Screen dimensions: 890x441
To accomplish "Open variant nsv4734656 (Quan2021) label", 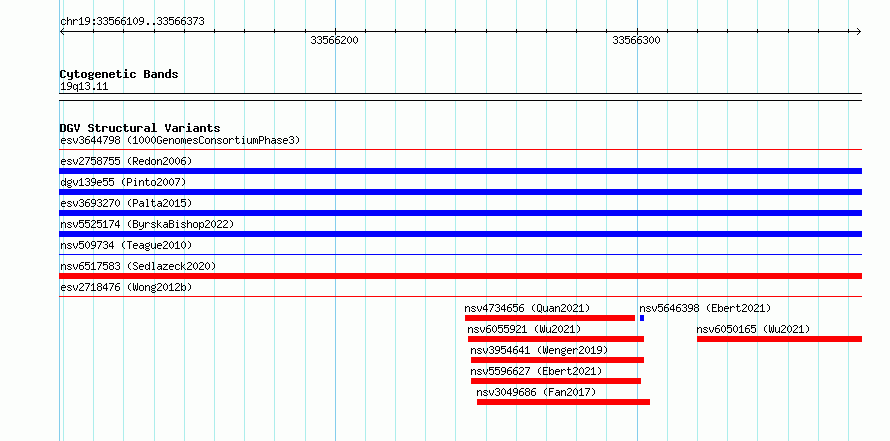I will pyautogui.click(x=527, y=308).
